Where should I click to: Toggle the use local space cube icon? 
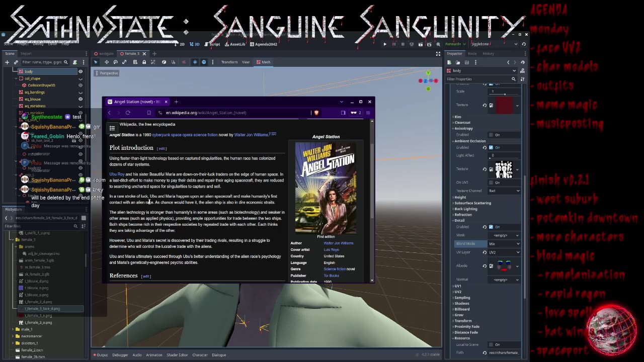click(164, 62)
